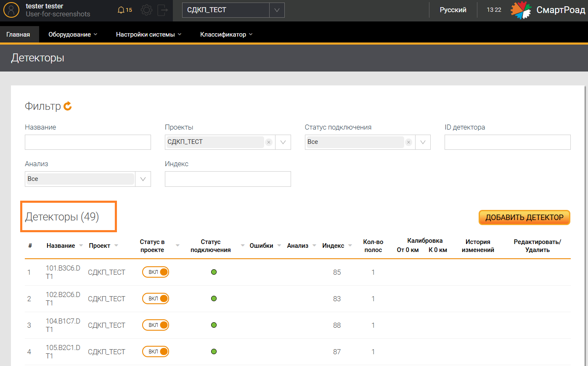Open the Анализ filter dropdown

(x=143, y=179)
